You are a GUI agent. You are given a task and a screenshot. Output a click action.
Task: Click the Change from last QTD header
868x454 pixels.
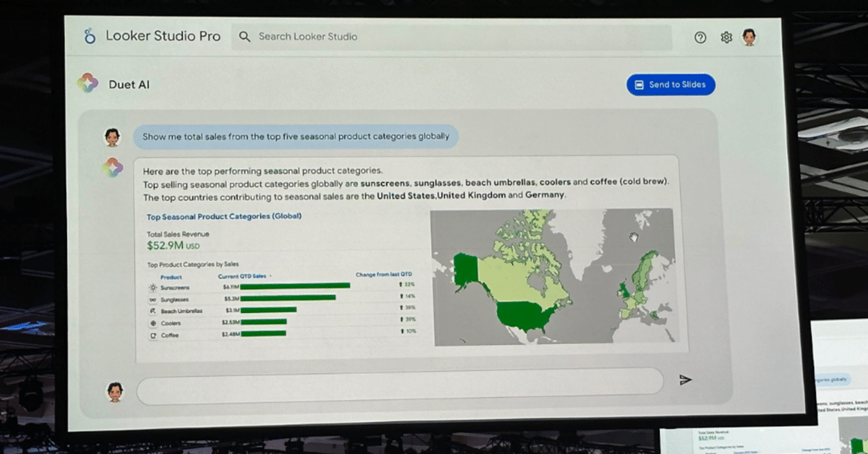383,275
